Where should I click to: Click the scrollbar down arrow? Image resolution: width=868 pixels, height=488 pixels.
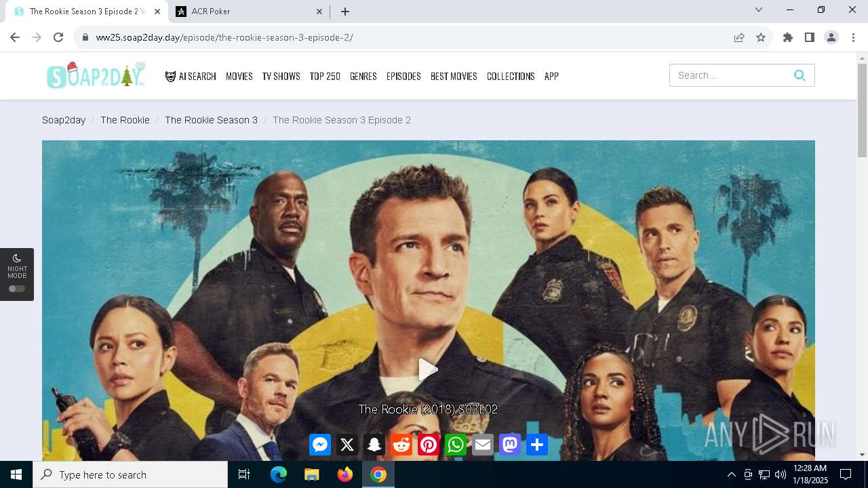tap(862, 455)
